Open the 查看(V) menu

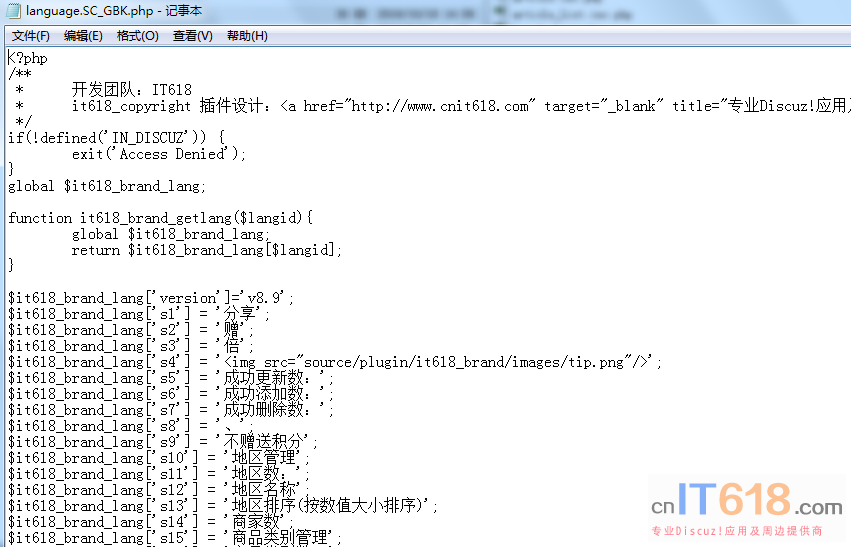click(193, 36)
